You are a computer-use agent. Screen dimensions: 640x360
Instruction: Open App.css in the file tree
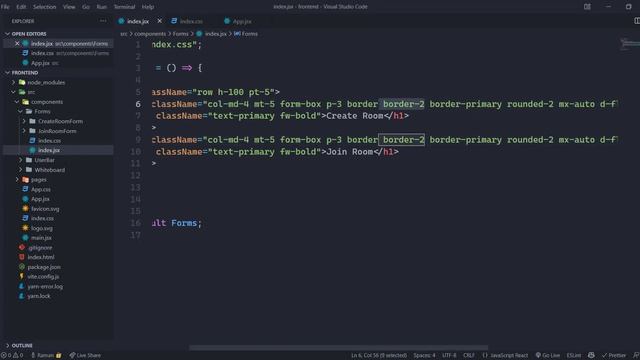click(41, 189)
